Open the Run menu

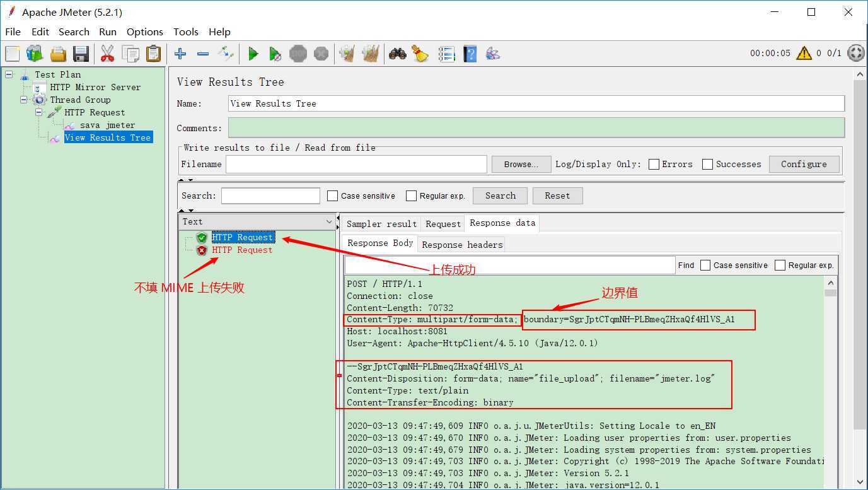[108, 32]
